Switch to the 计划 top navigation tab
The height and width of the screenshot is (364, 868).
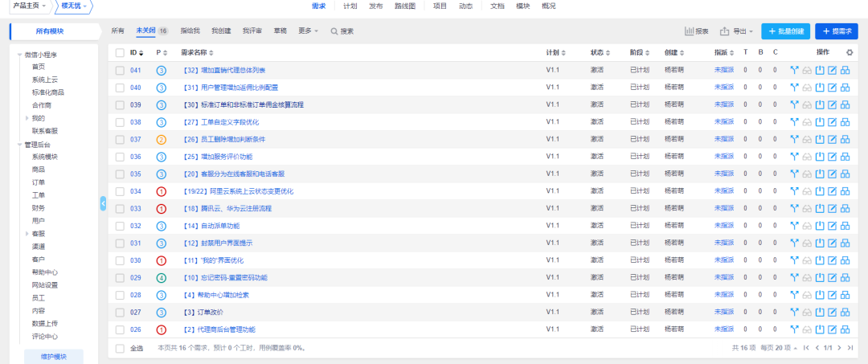350,6
